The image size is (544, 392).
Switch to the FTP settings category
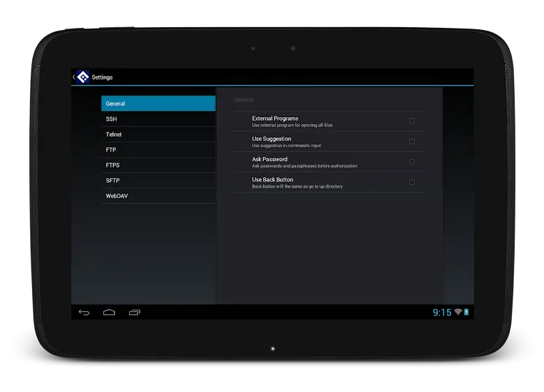159,150
